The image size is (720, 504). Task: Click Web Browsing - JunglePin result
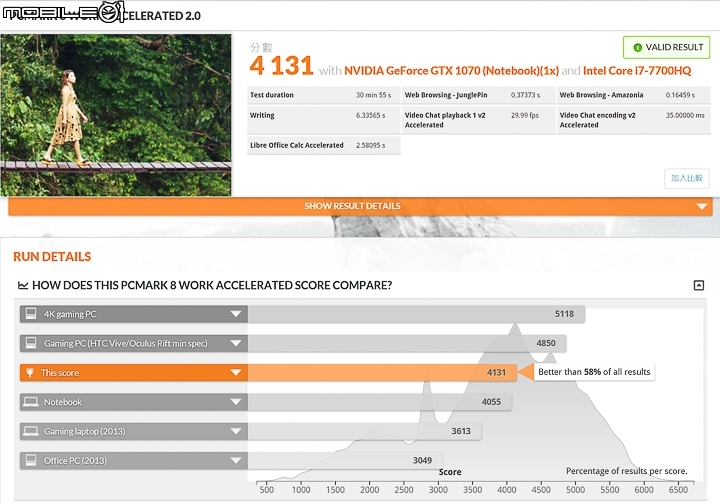coord(478,95)
